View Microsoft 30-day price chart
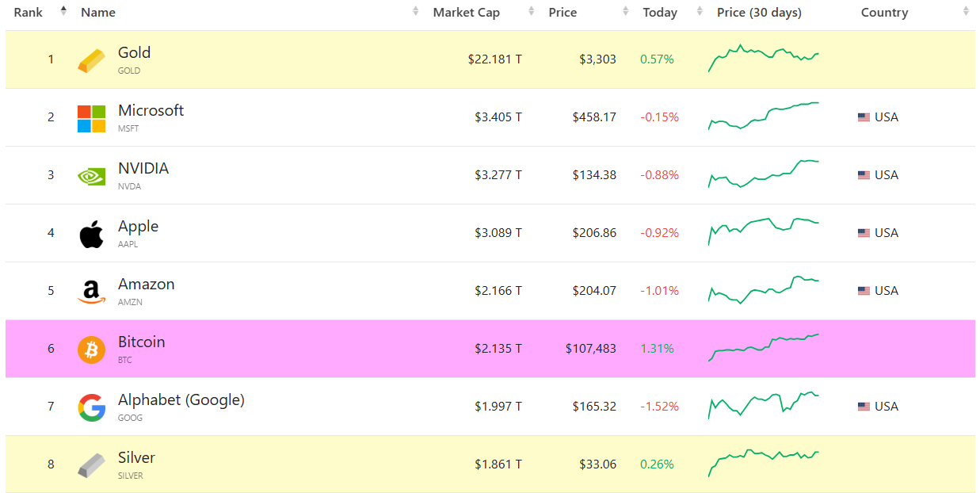980x493 pixels. pyautogui.click(x=763, y=116)
